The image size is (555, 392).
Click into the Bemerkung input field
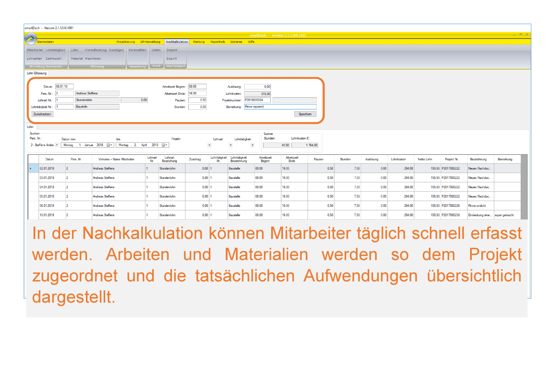click(280, 107)
